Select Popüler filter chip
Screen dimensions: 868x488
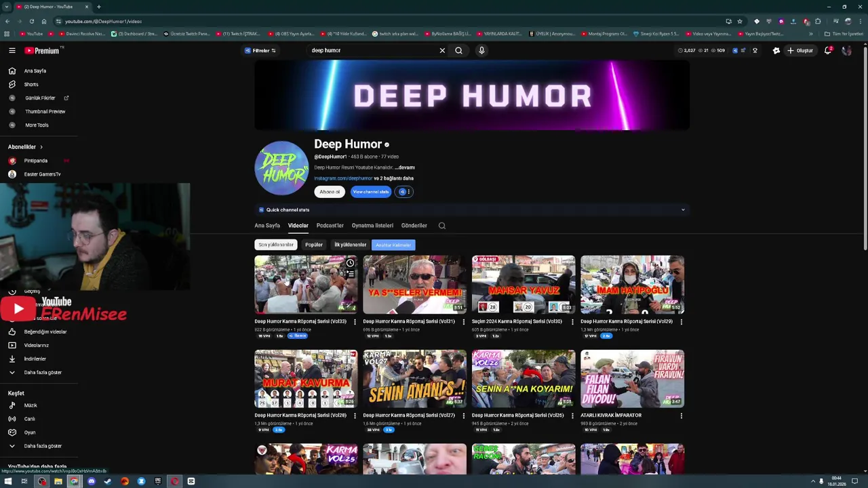click(314, 245)
